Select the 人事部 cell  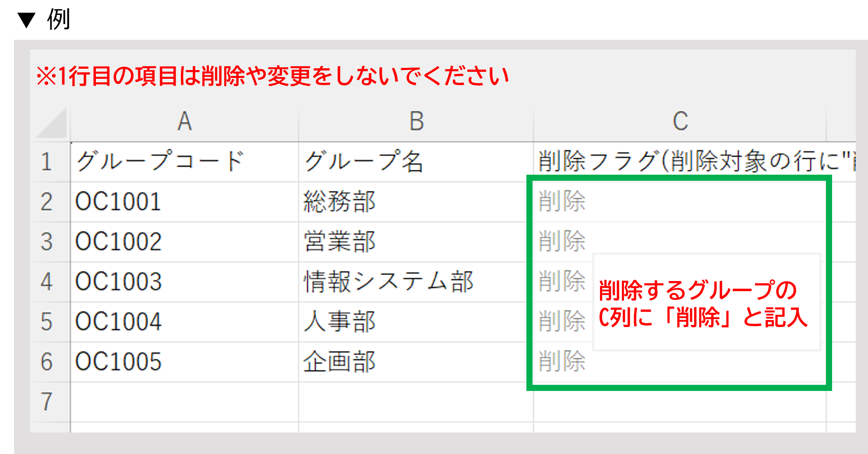pyautogui.click(x=415, y=322)
